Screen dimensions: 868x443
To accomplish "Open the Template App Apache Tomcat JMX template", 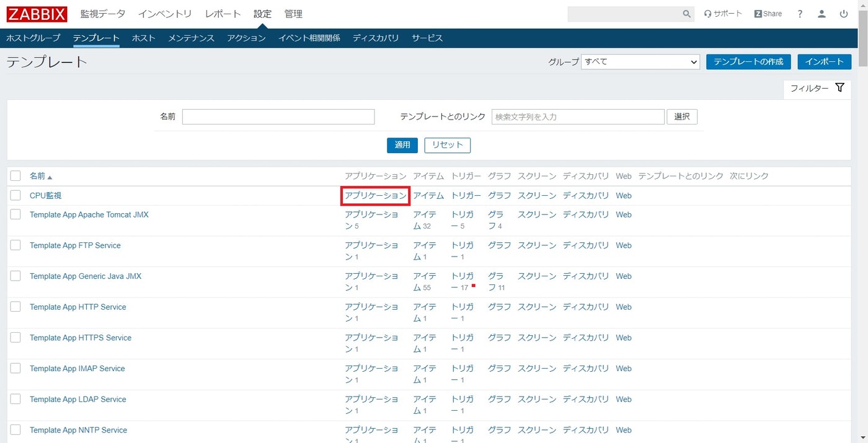I will (x=89, y=214).
